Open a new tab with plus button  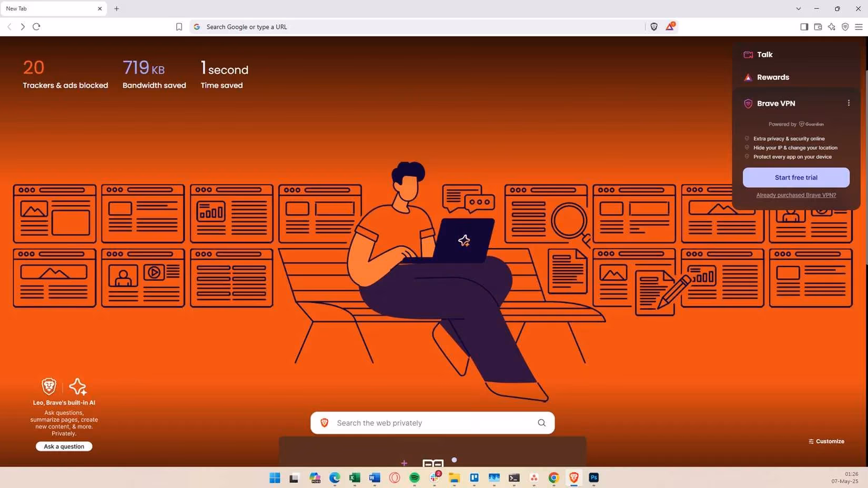click(116, 8)
